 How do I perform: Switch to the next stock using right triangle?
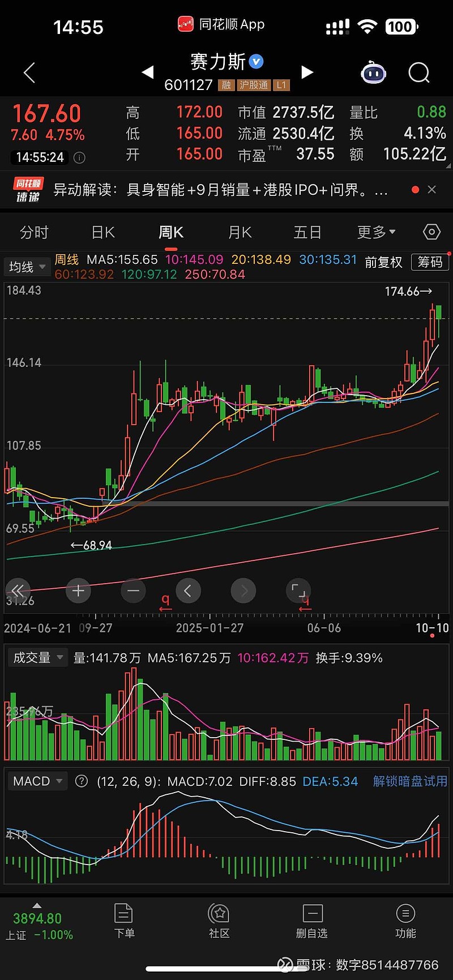(307, 72)
